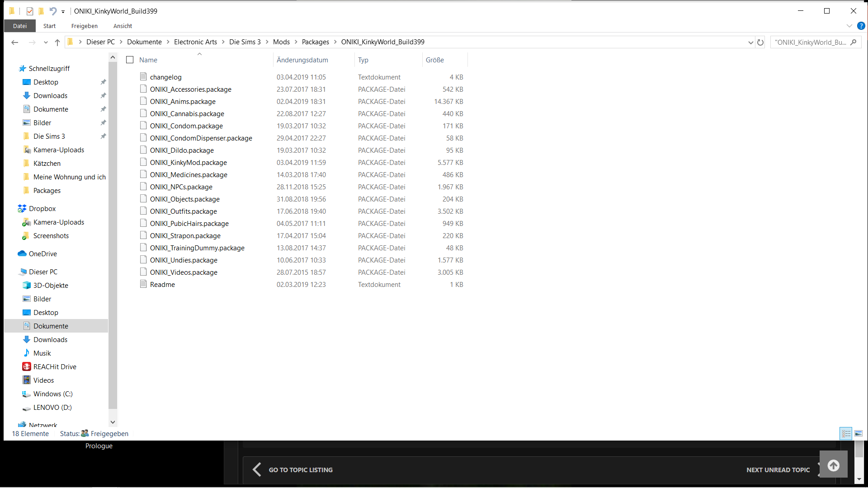The image size is (868, 488).
Task: Open Dropbox in navigation pane
Action: click(42, 208)
